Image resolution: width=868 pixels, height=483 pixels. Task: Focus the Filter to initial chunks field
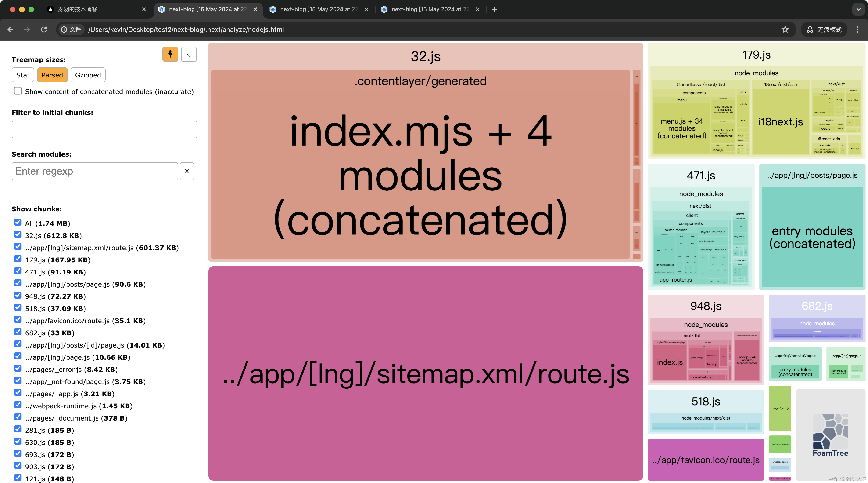point(104,129)
